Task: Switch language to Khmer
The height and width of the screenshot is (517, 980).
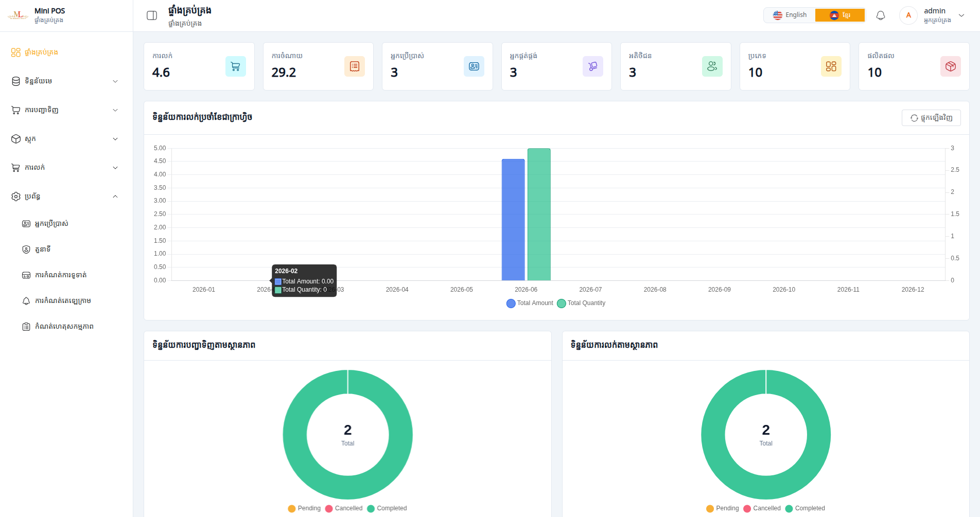Action: pos(840,15)
